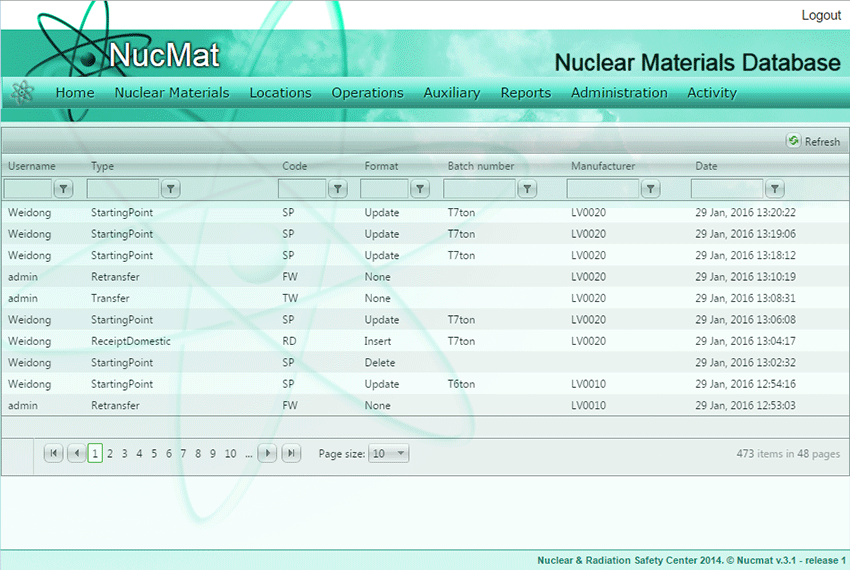Image resolution: width=850 pixels, height=570 pixels.
Task: Open the Administration menu
Action: (619, 93)
